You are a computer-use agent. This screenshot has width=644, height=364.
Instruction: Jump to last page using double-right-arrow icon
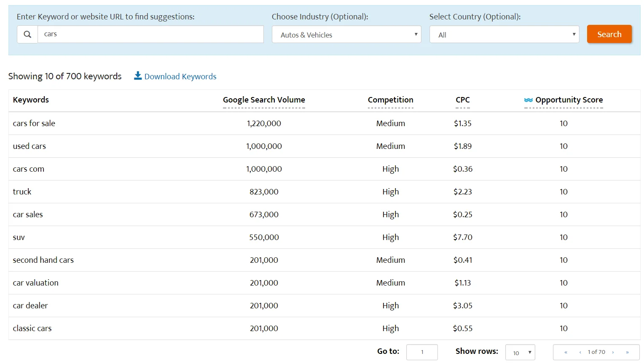click(x=628, y=352)
